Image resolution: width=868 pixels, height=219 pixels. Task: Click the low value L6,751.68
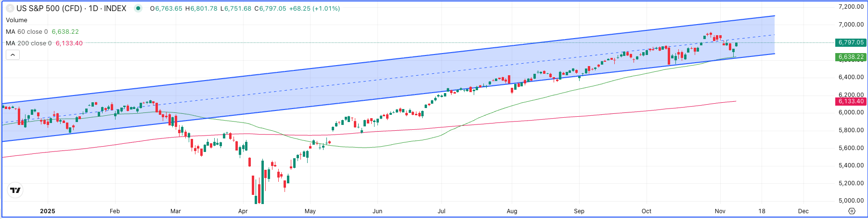click(236, 8)
